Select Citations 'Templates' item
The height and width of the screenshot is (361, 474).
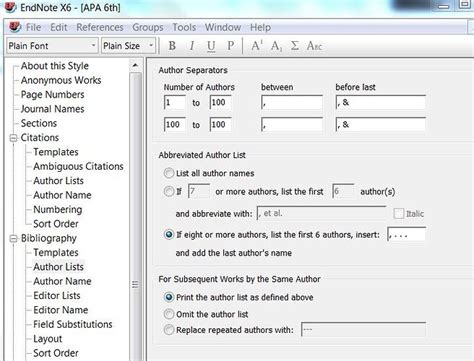(56, 152)
